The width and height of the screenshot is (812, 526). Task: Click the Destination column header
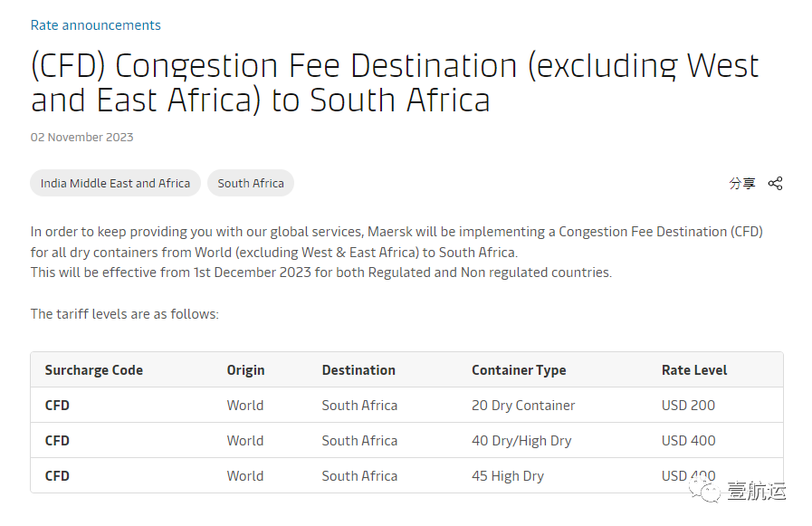click(x=358, y=370)
